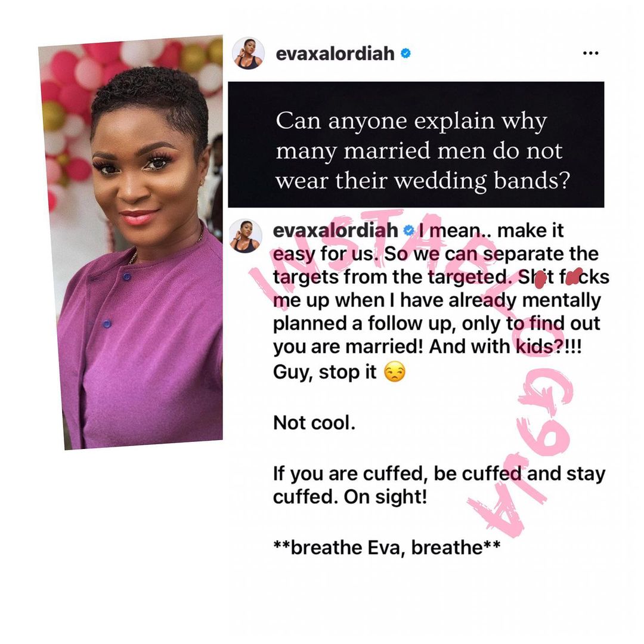Click 'wear their wedding bands?' quote line
The image size is (644, 644).
pyautogui.click(x=423, y=181)
